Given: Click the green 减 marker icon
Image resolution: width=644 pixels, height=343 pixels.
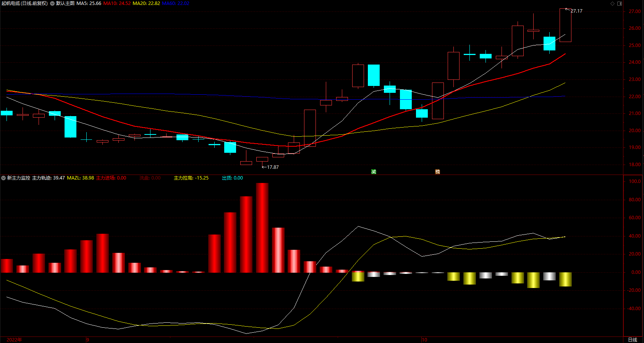Looking at the screenshot, I should coord(374,172).
